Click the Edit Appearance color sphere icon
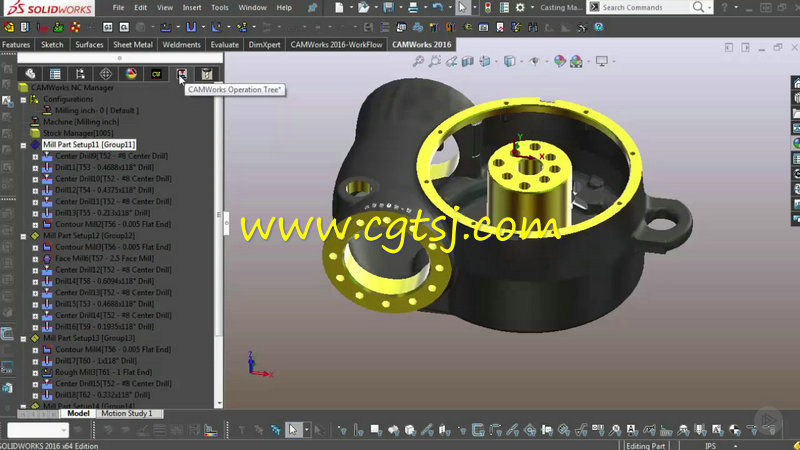 click(560, 61)
